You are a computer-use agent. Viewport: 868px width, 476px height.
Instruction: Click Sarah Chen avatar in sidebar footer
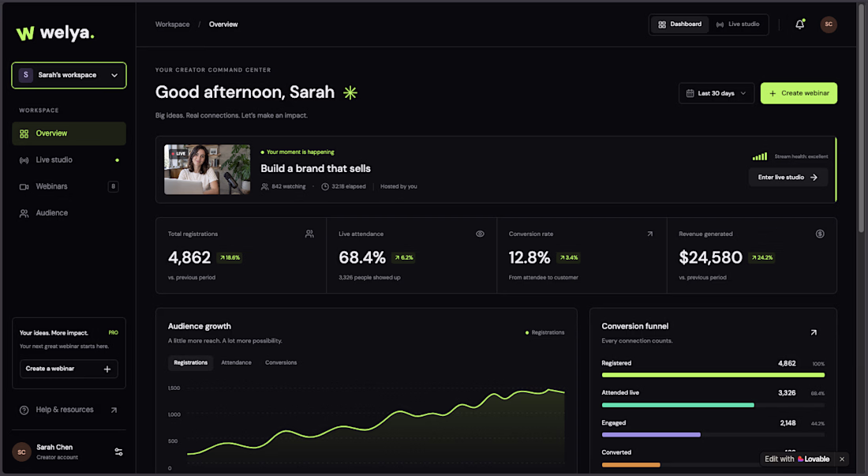[x=21, y=452]
